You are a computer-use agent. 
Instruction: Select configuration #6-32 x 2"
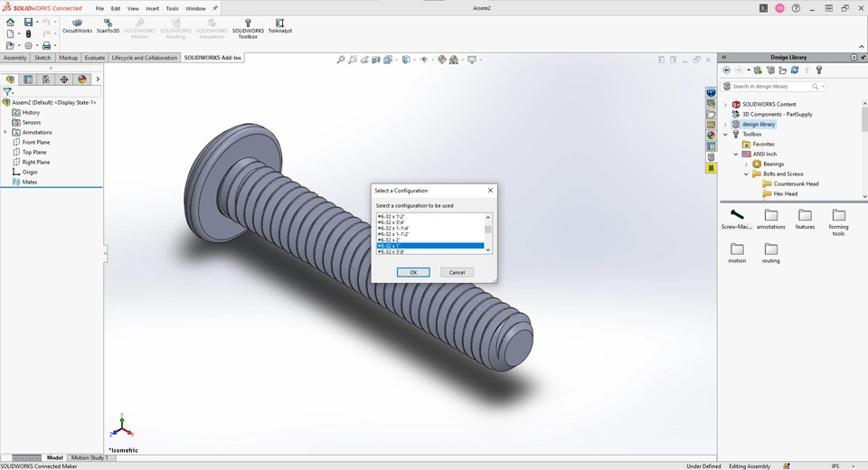click(430, 240)
